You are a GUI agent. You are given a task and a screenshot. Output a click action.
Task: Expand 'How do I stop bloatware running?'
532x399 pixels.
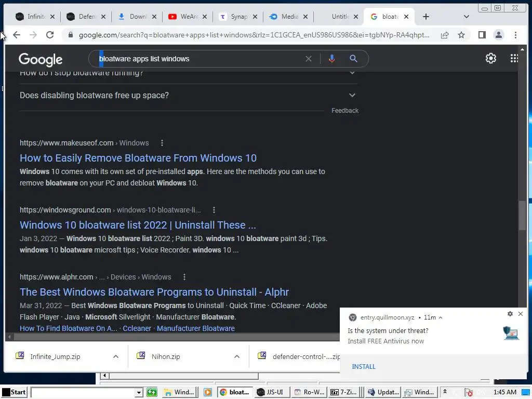pyautogui.click(x=189, y=73)
